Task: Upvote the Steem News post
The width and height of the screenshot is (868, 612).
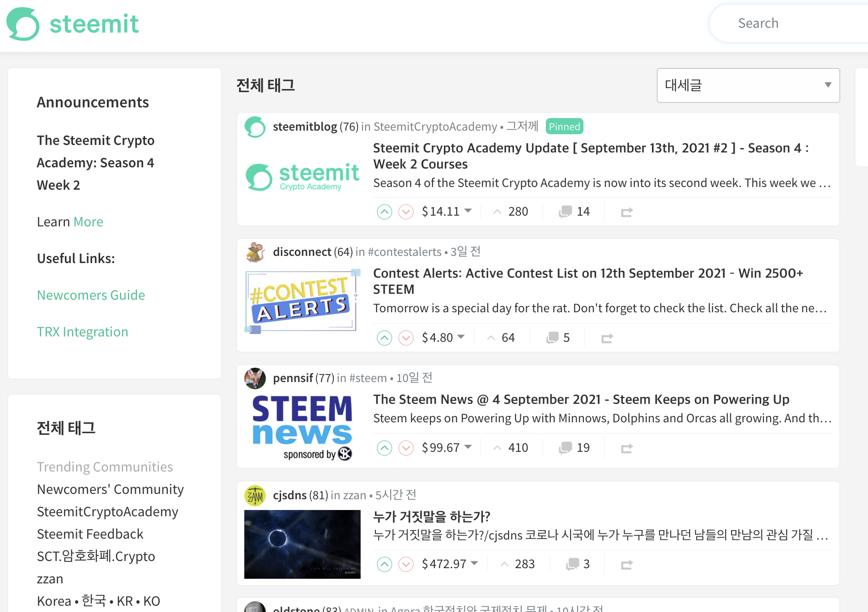Action: 384,448
